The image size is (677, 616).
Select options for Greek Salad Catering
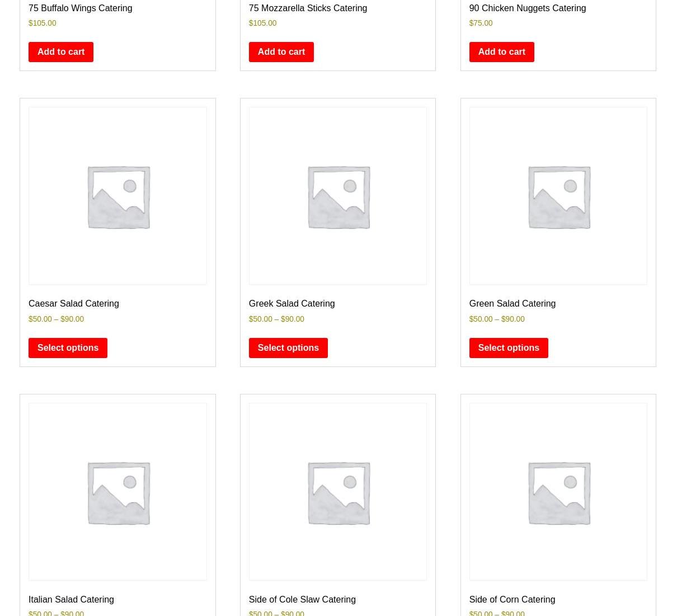(x=288, y=348)
